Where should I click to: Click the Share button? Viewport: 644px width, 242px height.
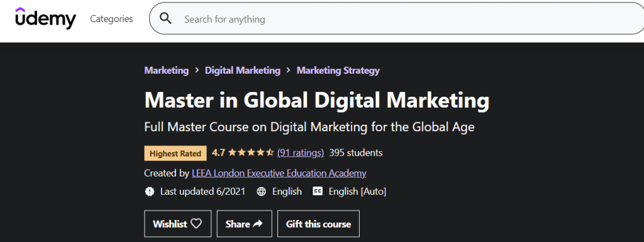(244, 224)
